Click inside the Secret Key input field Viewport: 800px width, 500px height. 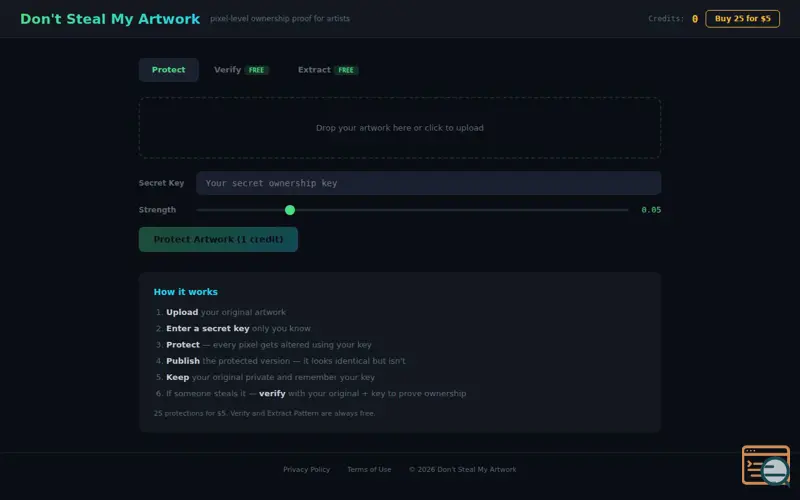coord(429,183)
